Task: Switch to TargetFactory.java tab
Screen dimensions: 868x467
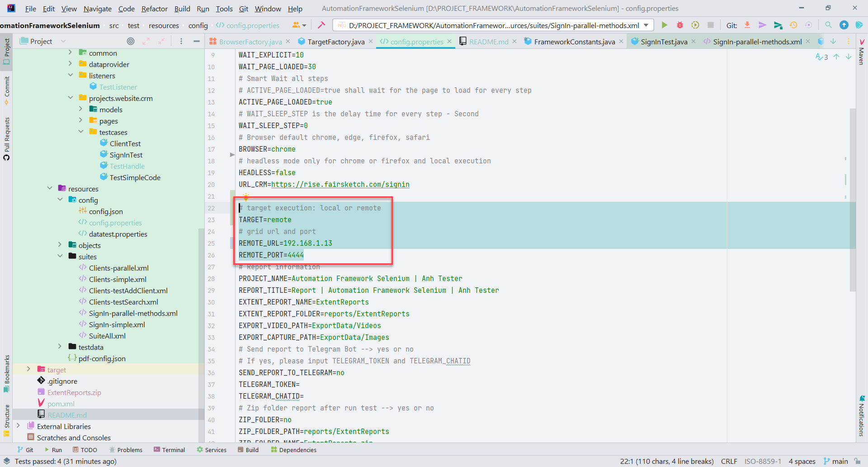Action: 336,42
